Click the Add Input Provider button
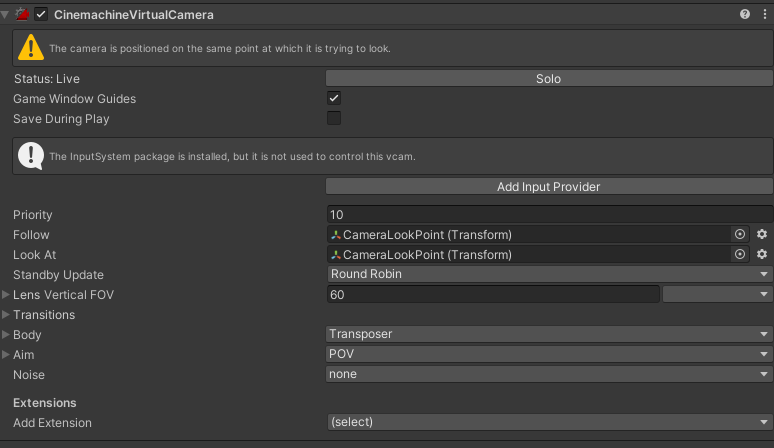The height and width of the screenshot is (448, 774). click(548, 187)
